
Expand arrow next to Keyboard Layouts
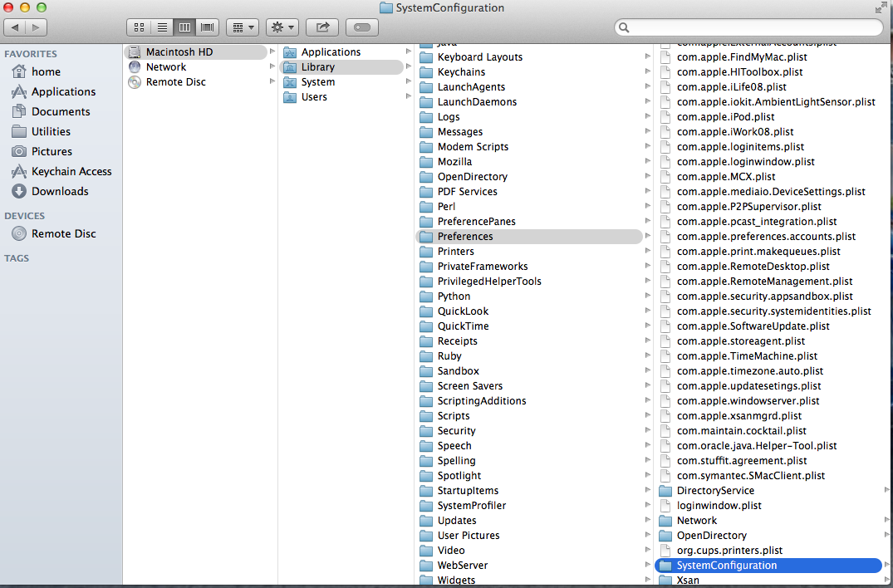coord(648,56)
